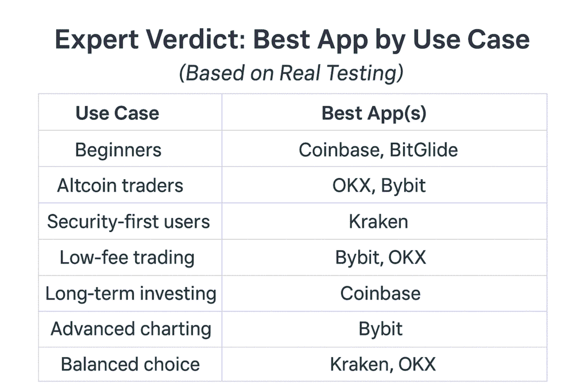
Task: Select the 'Security-first users' cell
Action: [129, 222]
